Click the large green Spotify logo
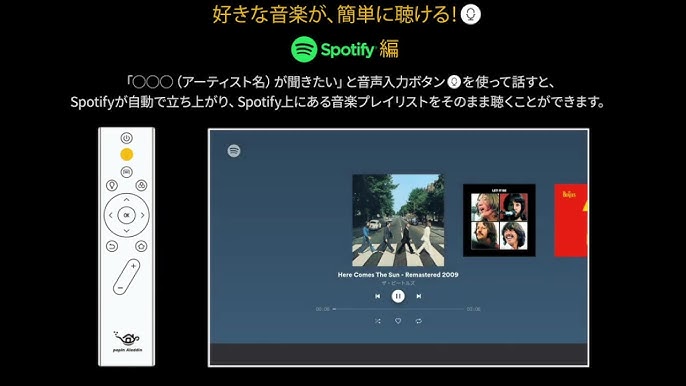Image resolution: width=686 pixels, height=386 pixels. click(x=304, y=49)
